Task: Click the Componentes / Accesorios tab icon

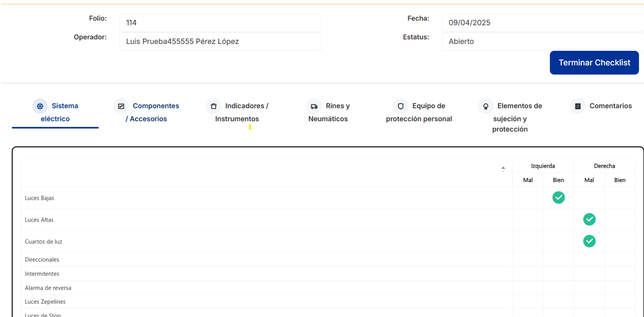Action: (x=121, y=106)
